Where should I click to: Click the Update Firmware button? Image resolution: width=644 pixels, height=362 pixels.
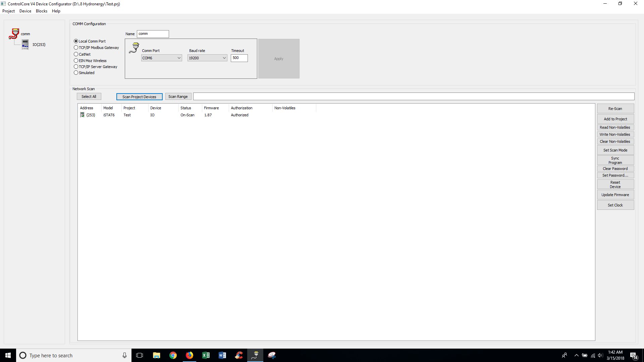615,195
